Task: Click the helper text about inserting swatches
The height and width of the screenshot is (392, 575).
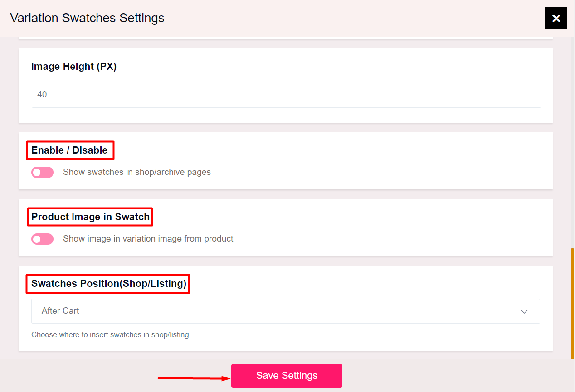Action: (x=110, y=334)
